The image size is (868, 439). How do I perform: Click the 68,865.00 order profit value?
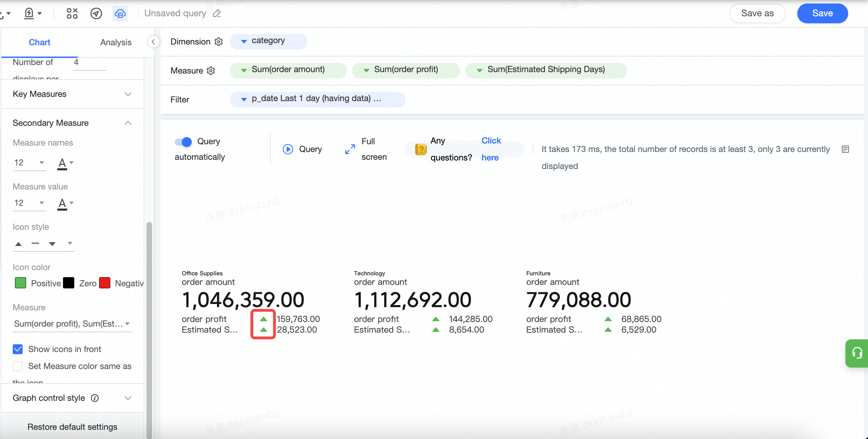click(641, 319)
